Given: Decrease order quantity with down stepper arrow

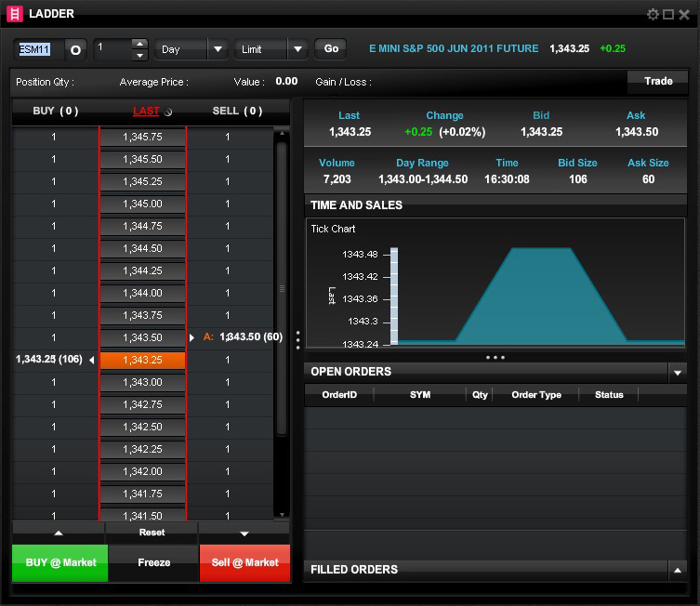Looking at the screenshot, I should [139, 56].
